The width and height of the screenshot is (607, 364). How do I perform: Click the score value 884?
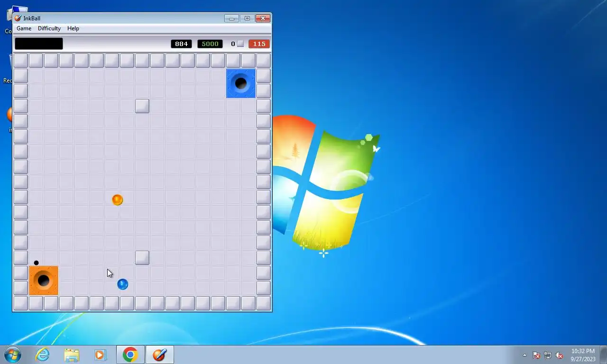pos(181,44)
